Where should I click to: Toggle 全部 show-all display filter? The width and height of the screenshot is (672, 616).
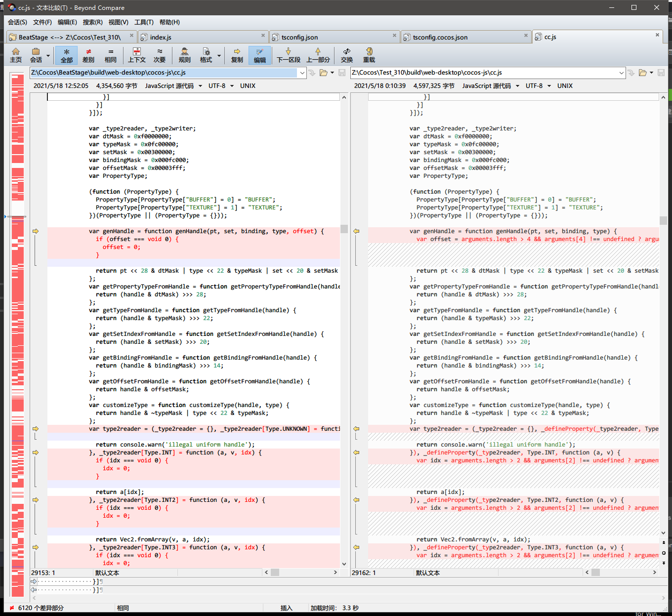pyautogui.click(x=67, y=55)
